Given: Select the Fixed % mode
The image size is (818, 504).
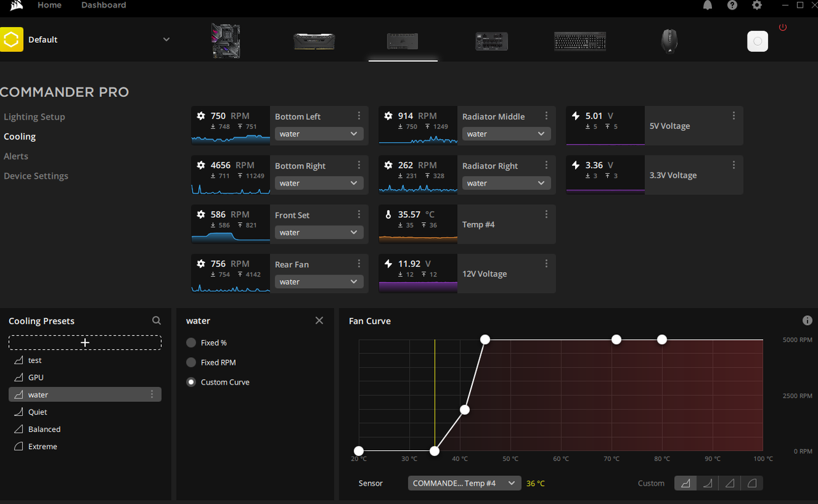Looking at the screenshot, I should pyautogui.click(x=190, y=342).
